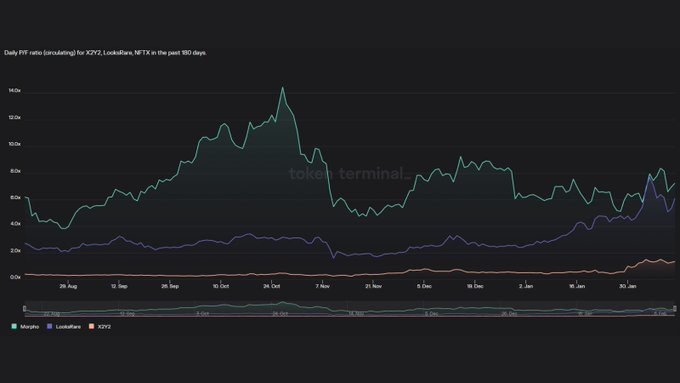Grab the right handle of the range selector

point(675,308)
